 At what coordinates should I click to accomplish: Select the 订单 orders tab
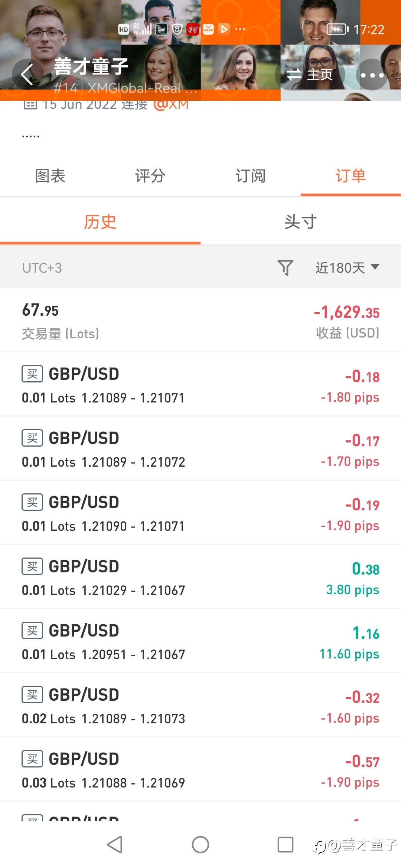pos(351,176)
